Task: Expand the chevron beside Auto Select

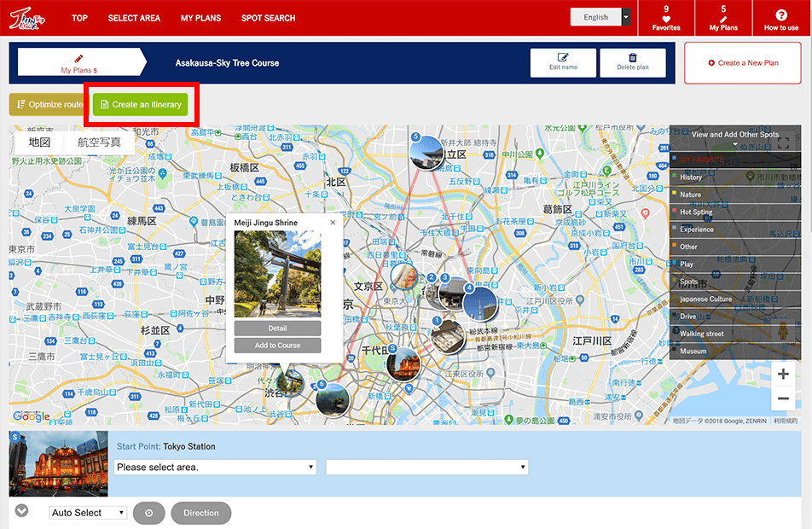Action: tap(22, 511)
